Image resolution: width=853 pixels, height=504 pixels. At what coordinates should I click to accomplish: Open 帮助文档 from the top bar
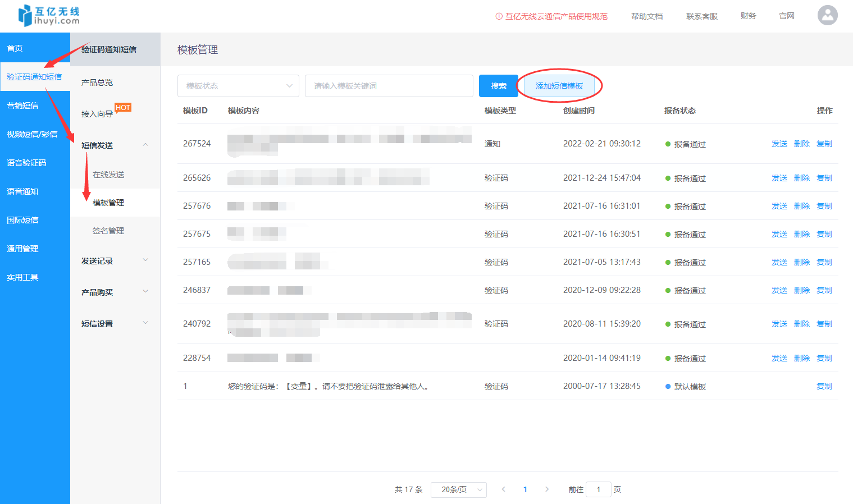tap(646, 16)
